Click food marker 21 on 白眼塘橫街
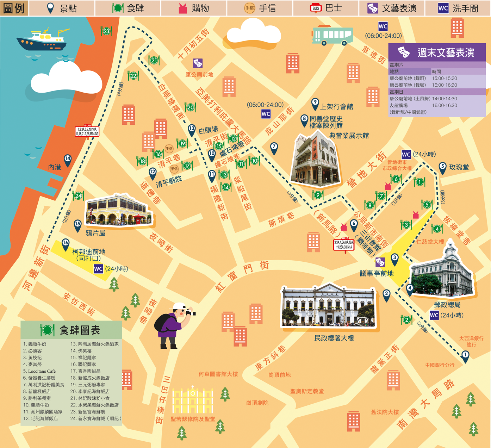This screenshot has height=448, width=491. [154, 61]
